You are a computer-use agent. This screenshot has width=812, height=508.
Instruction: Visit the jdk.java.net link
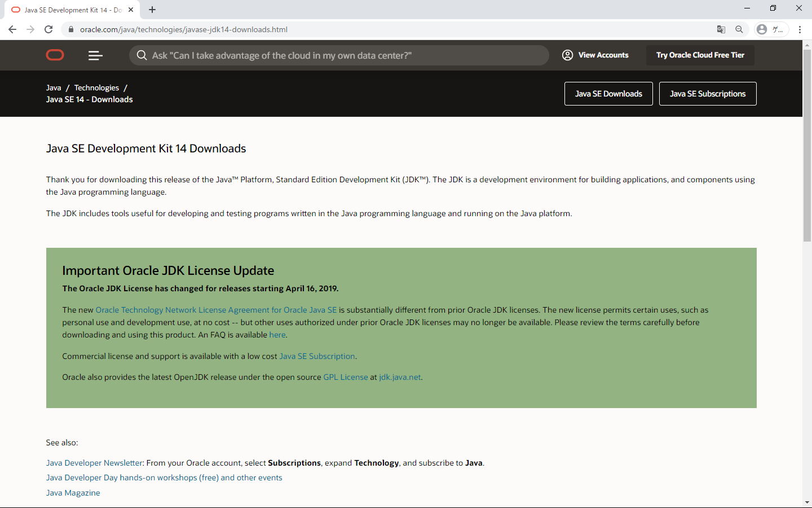click(400, 377)
